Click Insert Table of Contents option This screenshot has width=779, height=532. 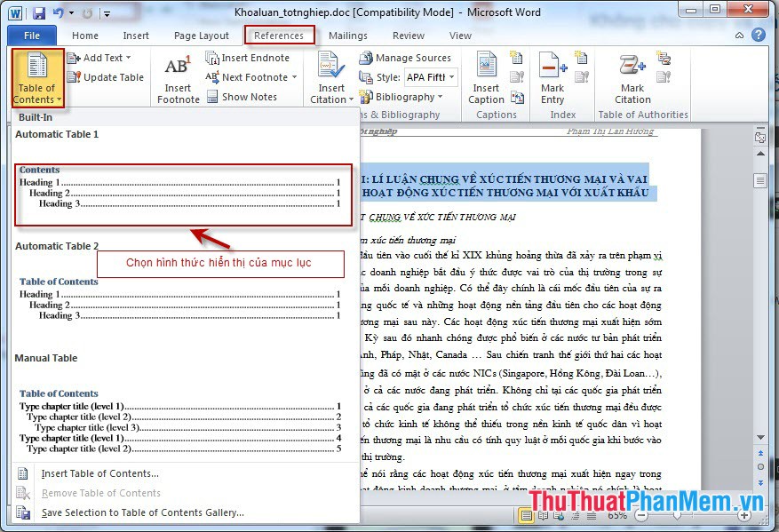[x=99, y=475]
